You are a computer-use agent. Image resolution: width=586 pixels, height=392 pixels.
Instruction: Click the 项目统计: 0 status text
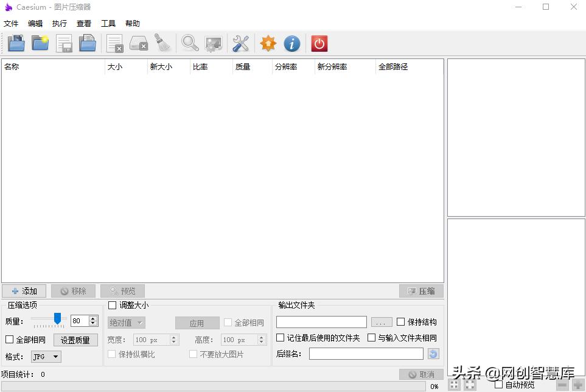[23, 374]
